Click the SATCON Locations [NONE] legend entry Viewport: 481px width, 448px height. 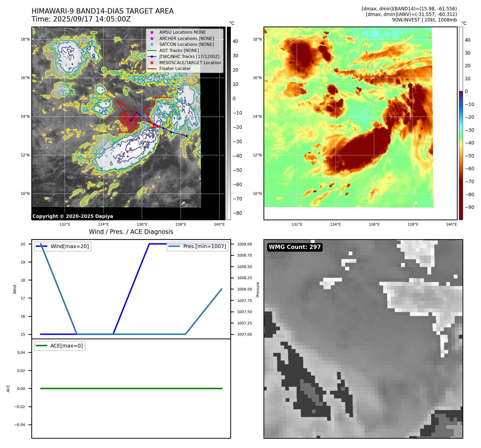coord(187,45)
